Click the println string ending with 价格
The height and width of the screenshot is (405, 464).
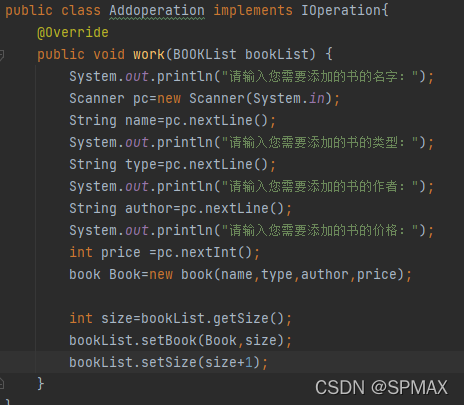[x=320, y=231]
